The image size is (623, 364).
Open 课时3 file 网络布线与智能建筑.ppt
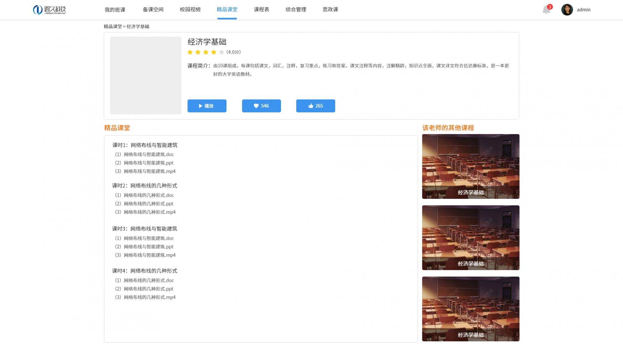(x=144, y=247)
